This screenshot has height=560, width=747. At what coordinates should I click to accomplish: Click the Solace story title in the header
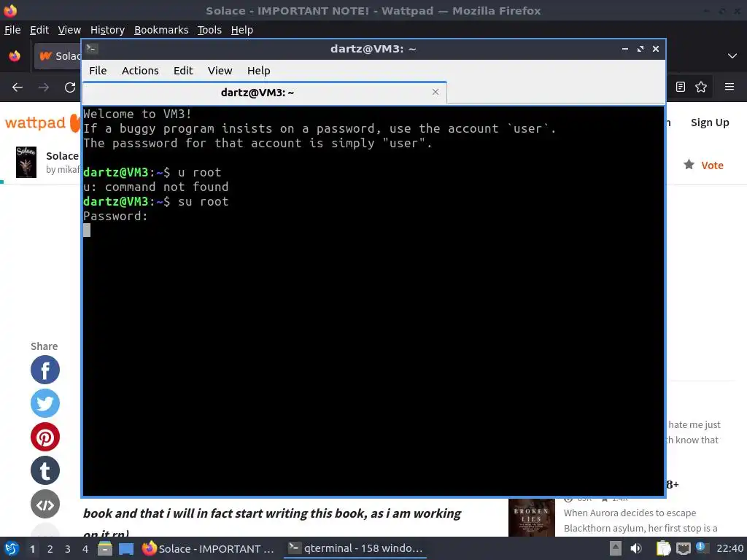63,156
